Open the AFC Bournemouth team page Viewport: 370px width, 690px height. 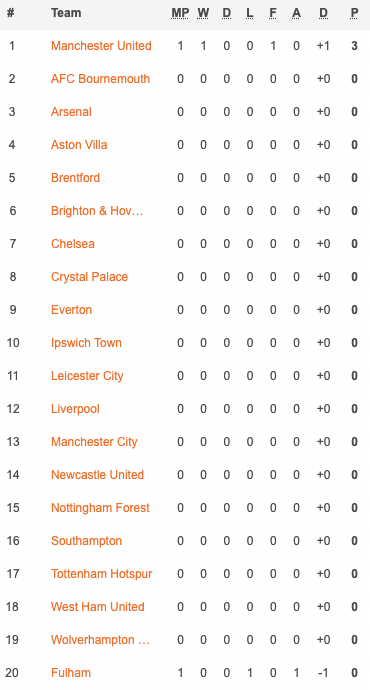pos(100,79)
